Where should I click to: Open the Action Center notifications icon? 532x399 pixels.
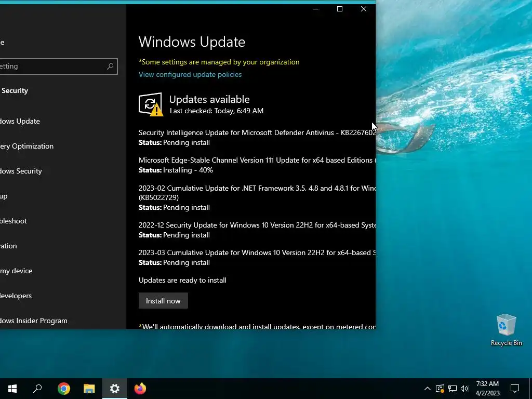(515, 389)
